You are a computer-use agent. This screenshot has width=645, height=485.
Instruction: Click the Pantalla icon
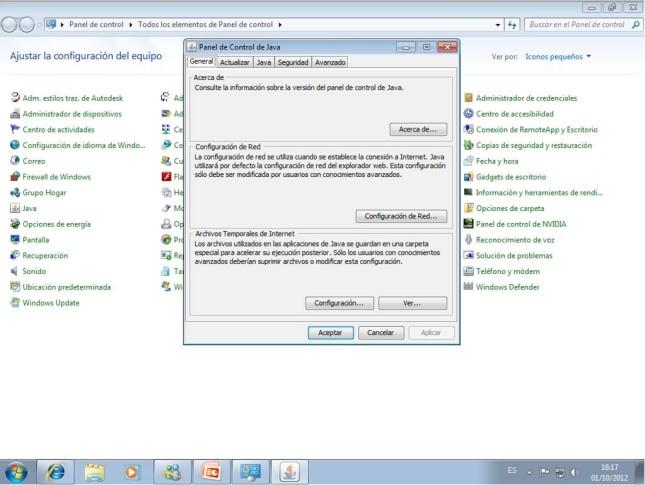[x=15, y=239]
